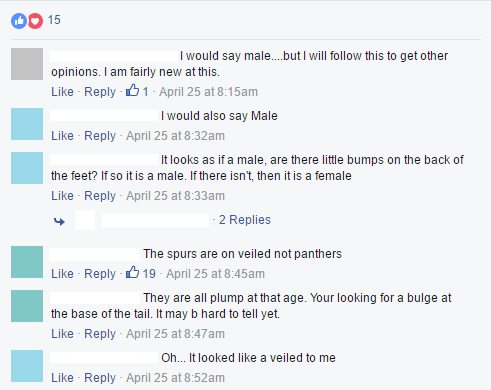Open the 15 reactions count
The image size is (491, 390).
54,20
